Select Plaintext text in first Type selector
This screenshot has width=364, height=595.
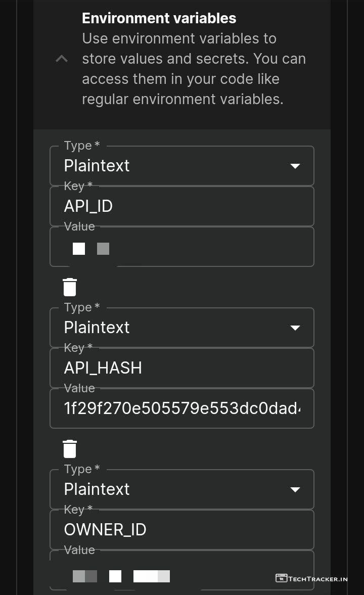coord(97,166)
